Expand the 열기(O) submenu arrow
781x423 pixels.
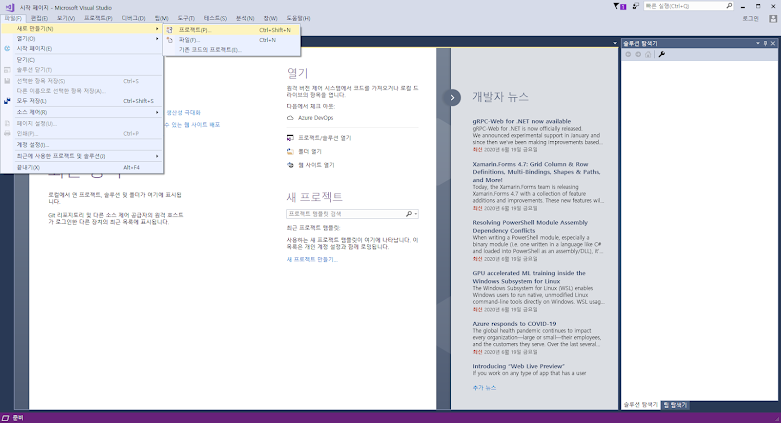click(x=157, y=38)
